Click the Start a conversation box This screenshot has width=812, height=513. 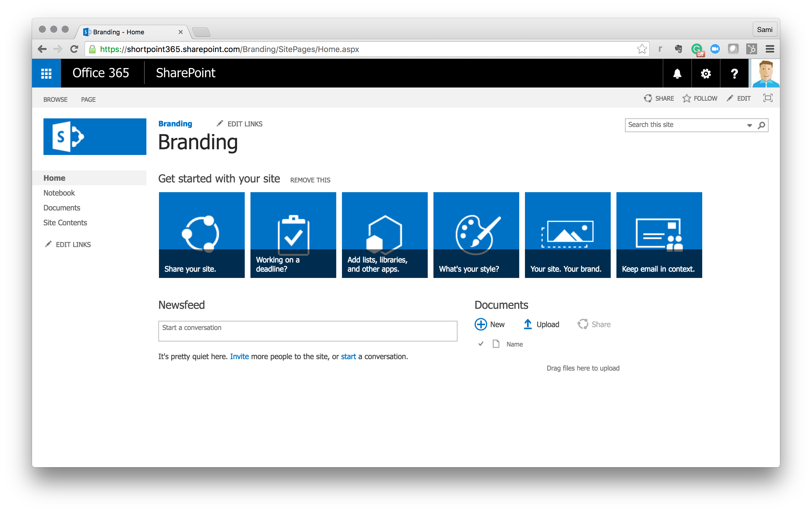click(x=308, y=331)
